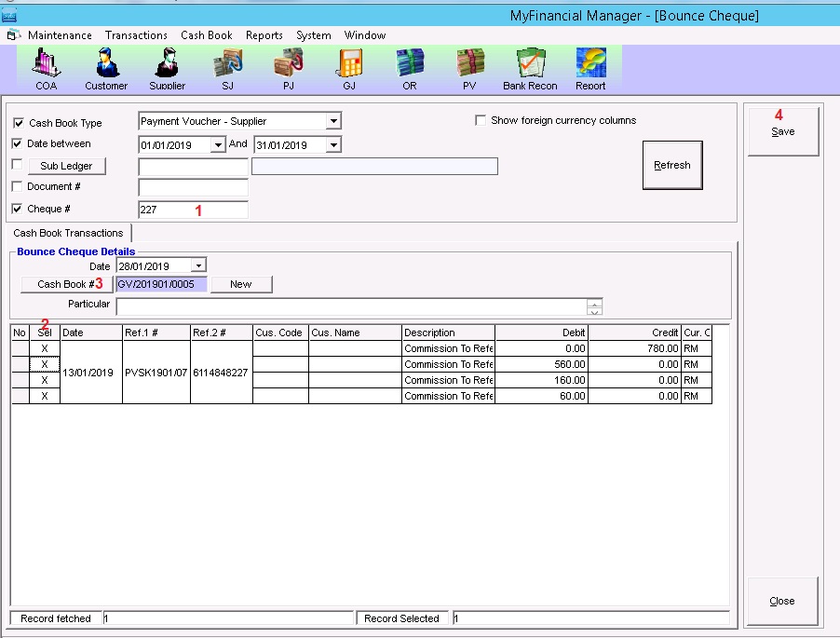Image resolution: width=840 pixels, height=638 pixels.
Task: Select the Cash Book Transactions tab
Action: pyautogui.click(x=68, y=233)
